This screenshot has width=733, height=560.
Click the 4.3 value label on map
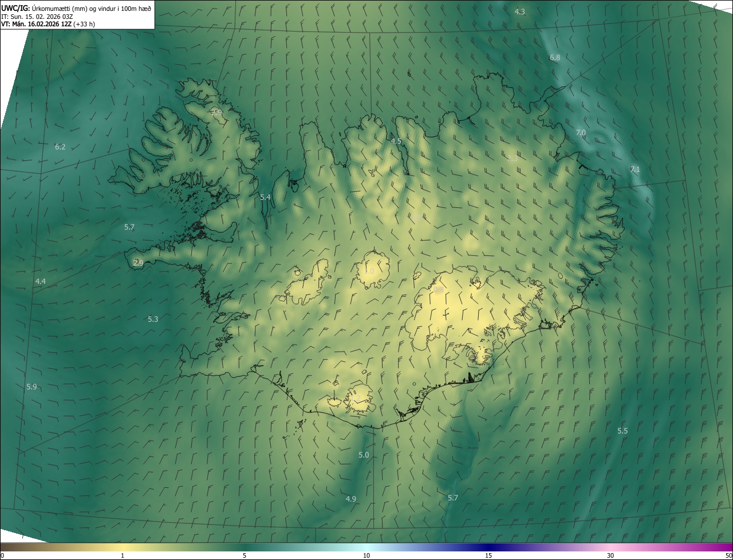pyautogui.click(x=520, y=11)
